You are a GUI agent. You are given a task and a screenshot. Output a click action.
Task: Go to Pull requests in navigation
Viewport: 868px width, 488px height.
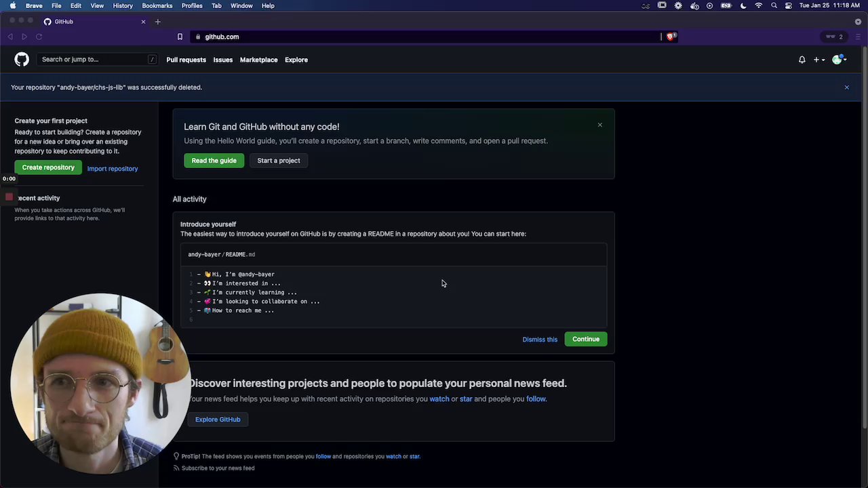[186, 60]
